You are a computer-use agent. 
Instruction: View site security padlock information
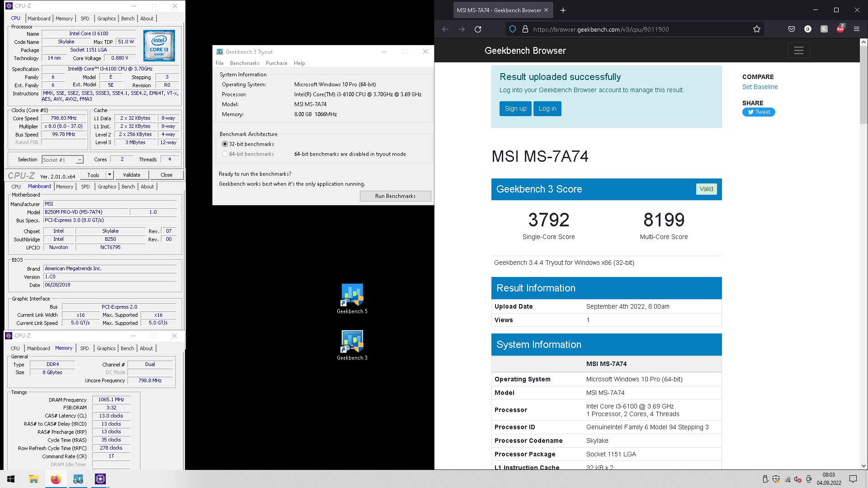525,29
